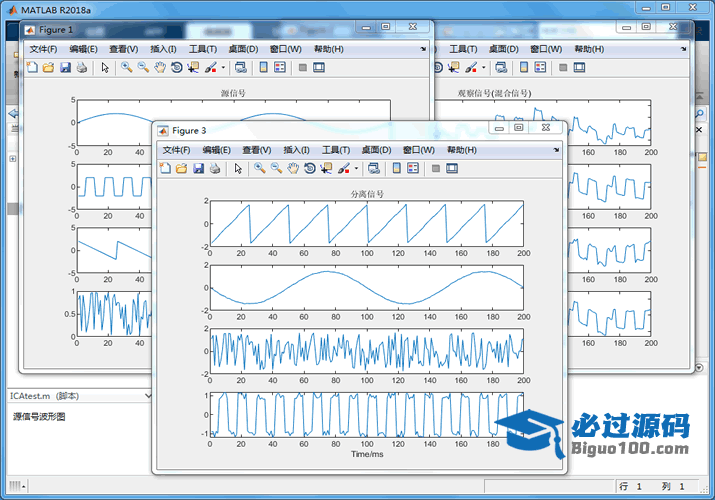Select Rotate 3D tool in Figure 3
Image resolution: width=715 pixels, height=500 pixels.
point(310,168)
